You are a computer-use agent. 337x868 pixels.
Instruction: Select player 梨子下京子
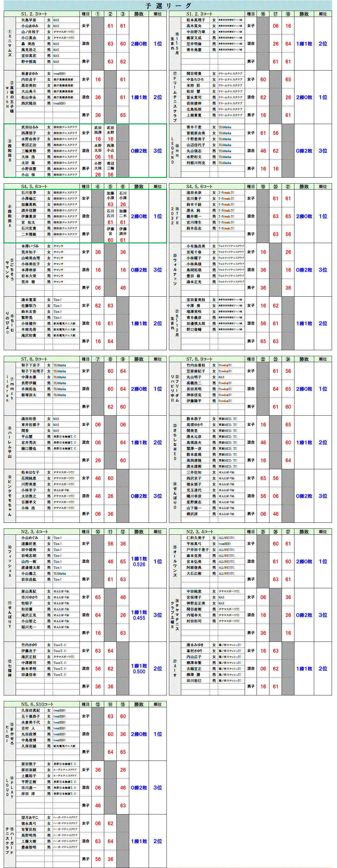pos(31,365)
